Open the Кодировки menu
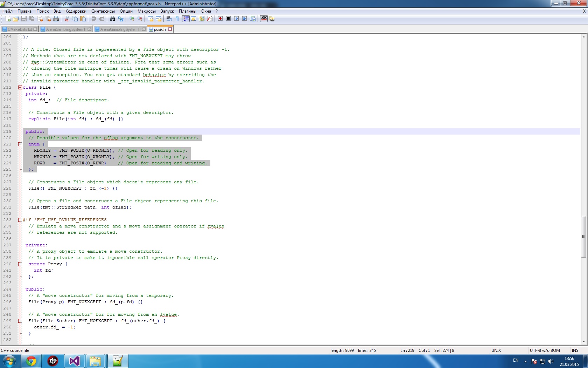Screen dimensions: 588x368 76,11
